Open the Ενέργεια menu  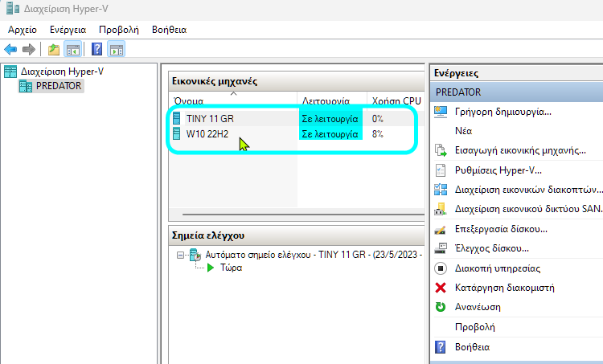click(68, 30)
